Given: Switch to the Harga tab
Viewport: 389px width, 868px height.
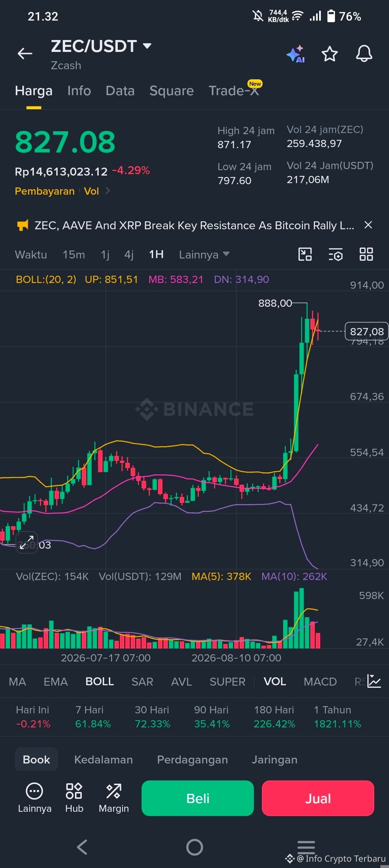Looking at the screenshot, I should [x=34, y=91].
